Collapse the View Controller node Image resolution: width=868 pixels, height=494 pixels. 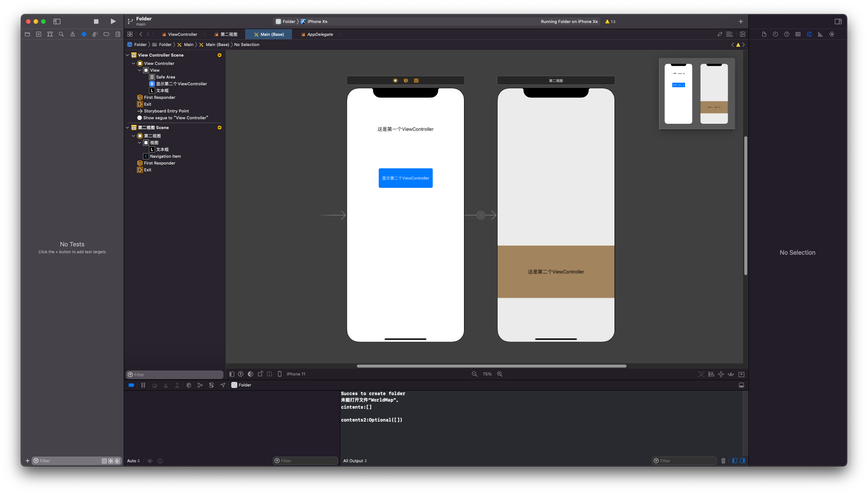pyautogui.click(x=134, y=63)
